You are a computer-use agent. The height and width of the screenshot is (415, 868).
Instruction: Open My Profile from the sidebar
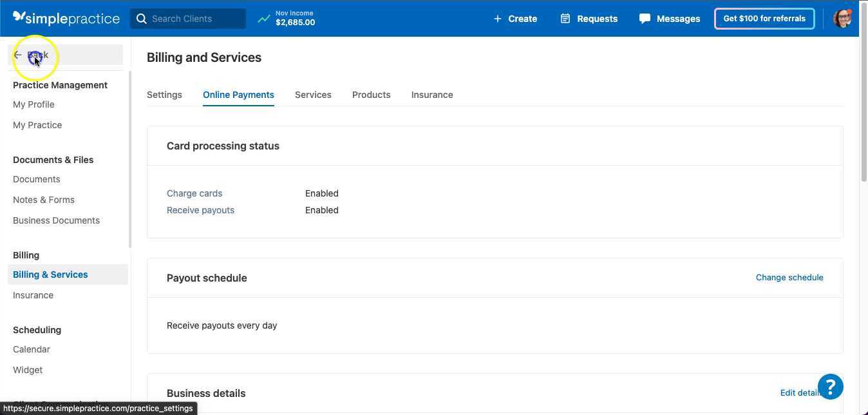pos(33,104)
